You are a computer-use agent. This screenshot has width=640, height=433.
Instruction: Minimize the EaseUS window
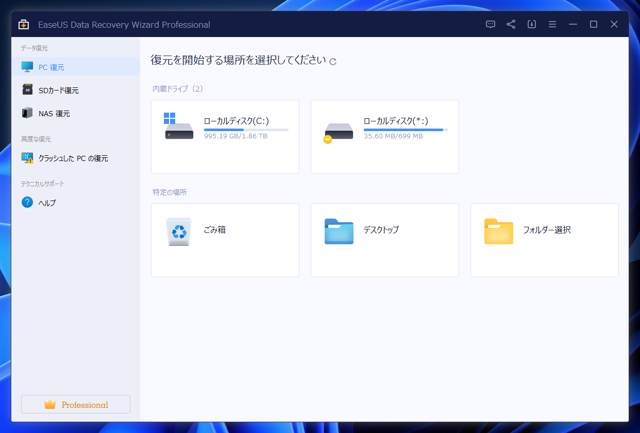coord(573,24)
